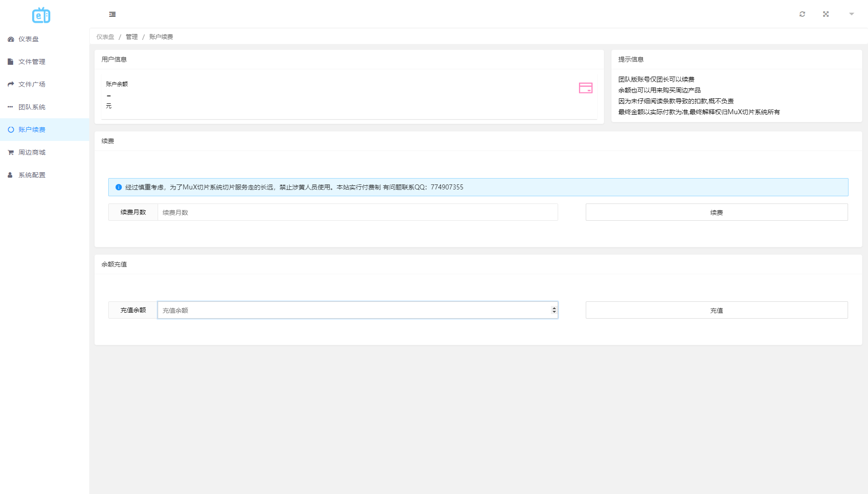Open 团队系统 menu item
The image size is (868, 494).
point(32,107)
